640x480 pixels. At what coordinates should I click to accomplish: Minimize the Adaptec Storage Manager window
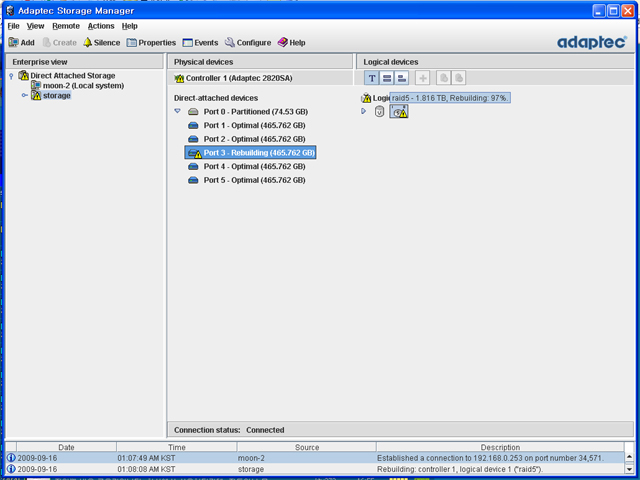(599, 11)
